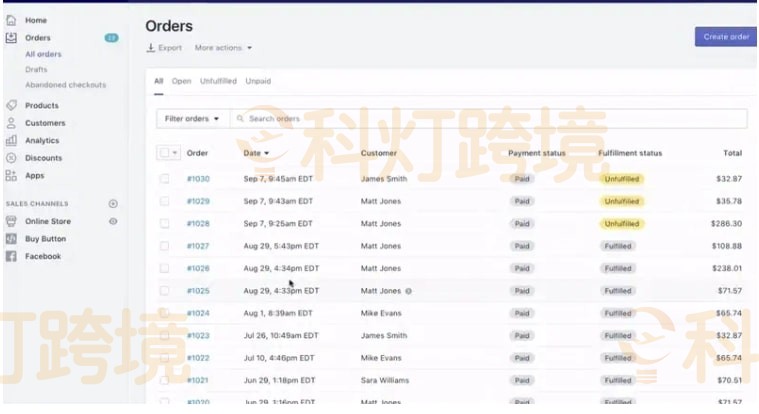Open Apps grid icon
The image size is (759, 414).
(x=11, y=175)
